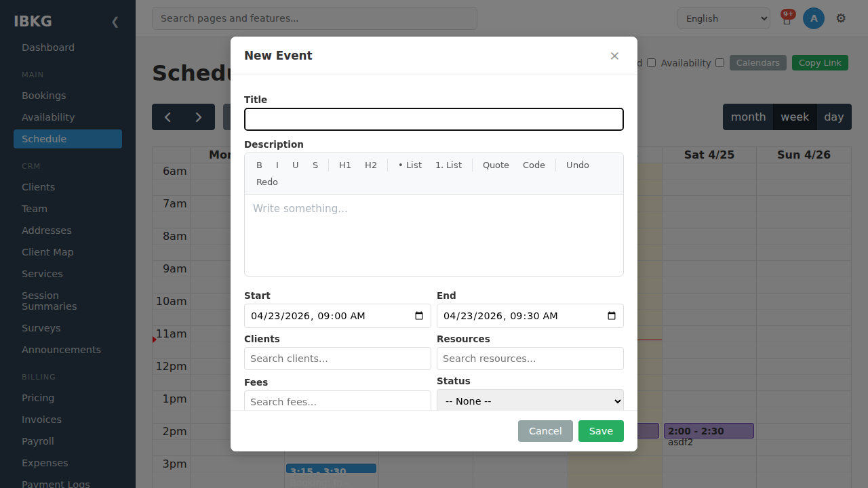Toggle checkbox next to Calendars button
Image resolution: width=868 pixels, height=488 pixels.
coord(719,63)
